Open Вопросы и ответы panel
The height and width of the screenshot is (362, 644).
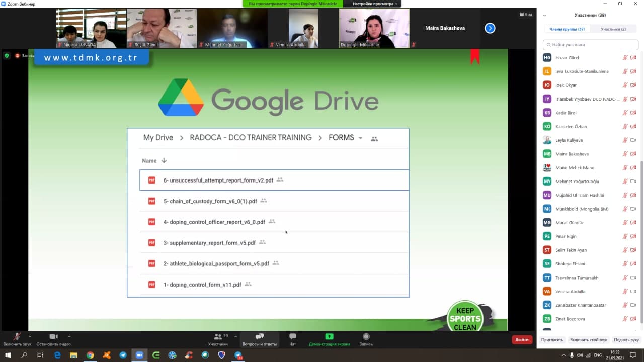[260, 339]
